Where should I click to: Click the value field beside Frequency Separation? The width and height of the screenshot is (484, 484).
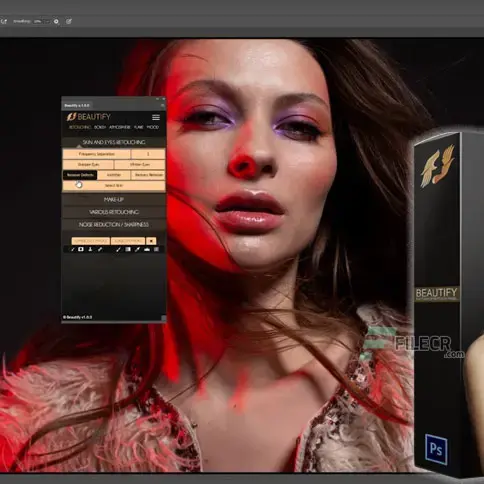coord(148,154)
